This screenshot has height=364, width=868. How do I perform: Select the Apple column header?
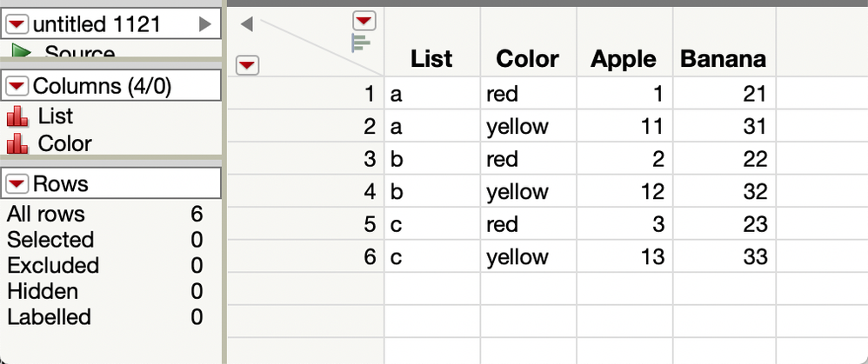[x=624, y=58]
